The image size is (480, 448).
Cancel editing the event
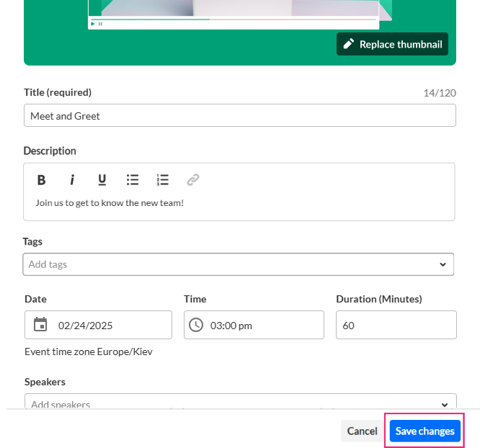362,431
